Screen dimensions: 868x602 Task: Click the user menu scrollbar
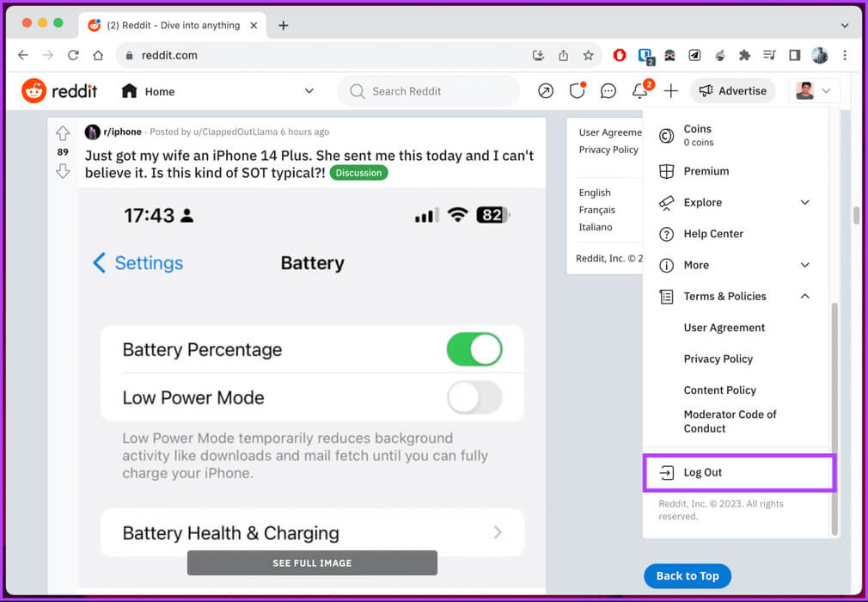coord(834,419)
